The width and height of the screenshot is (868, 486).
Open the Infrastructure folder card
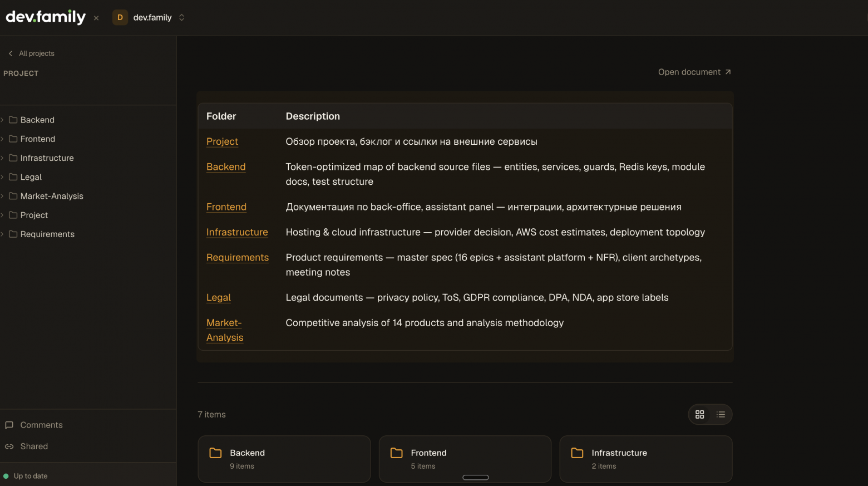646,459
